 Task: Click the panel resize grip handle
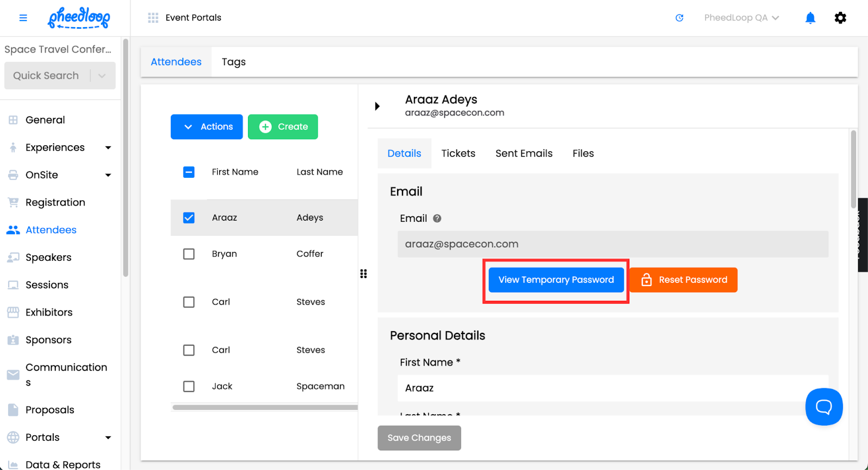[363, 274]
